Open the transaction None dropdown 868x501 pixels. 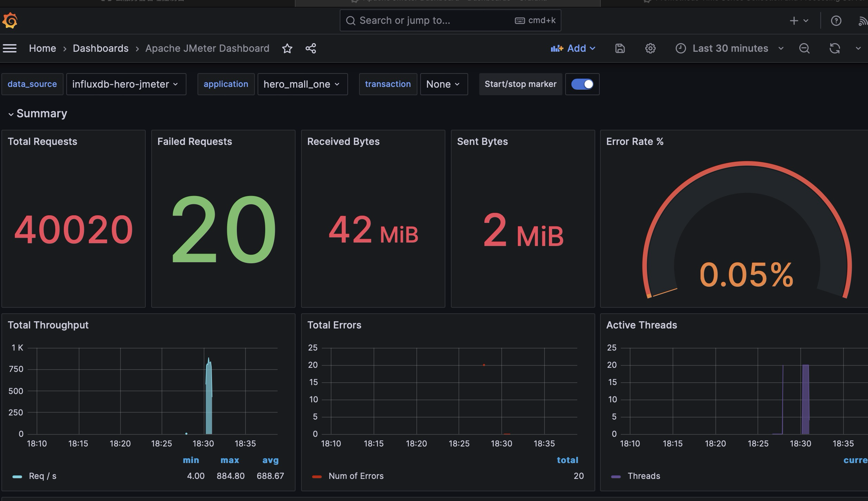444,84
